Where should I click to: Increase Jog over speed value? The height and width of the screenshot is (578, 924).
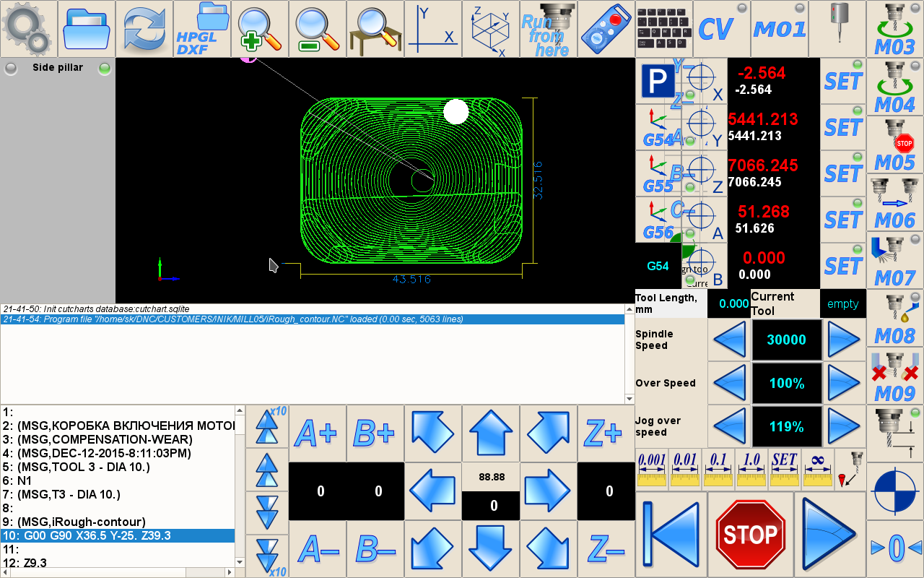tap(843, 426)
